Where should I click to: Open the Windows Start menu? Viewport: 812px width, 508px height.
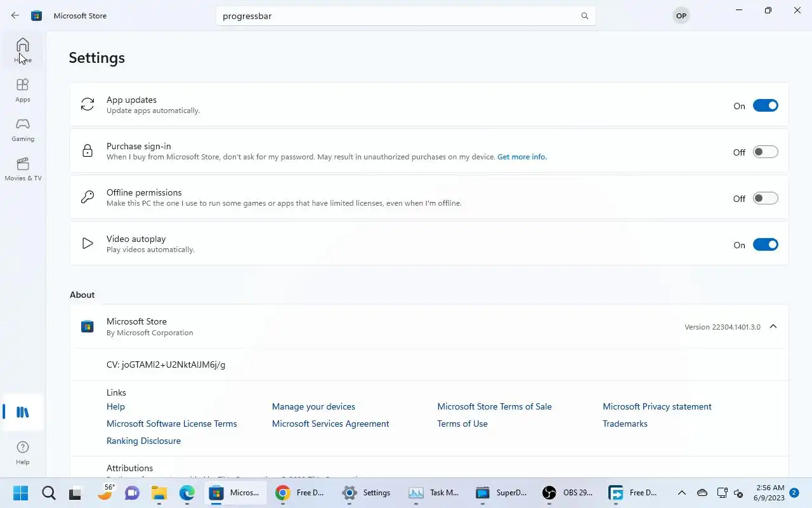click(x=20, y=493)
